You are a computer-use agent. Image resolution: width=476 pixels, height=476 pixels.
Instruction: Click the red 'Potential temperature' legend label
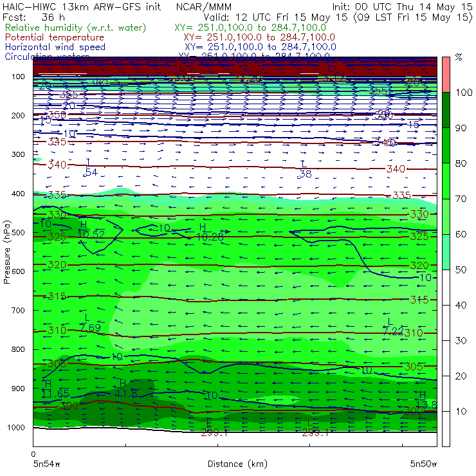point(55,37)
